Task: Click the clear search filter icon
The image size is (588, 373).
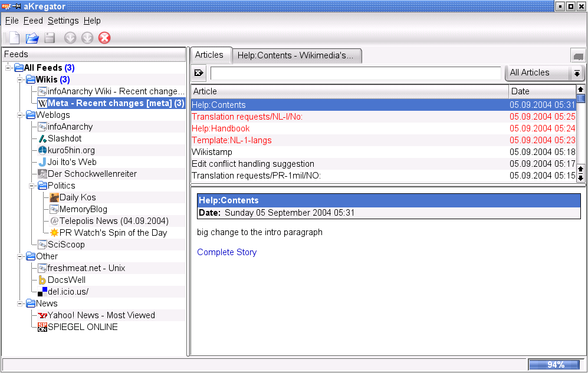Action: (x=199, y=72)
